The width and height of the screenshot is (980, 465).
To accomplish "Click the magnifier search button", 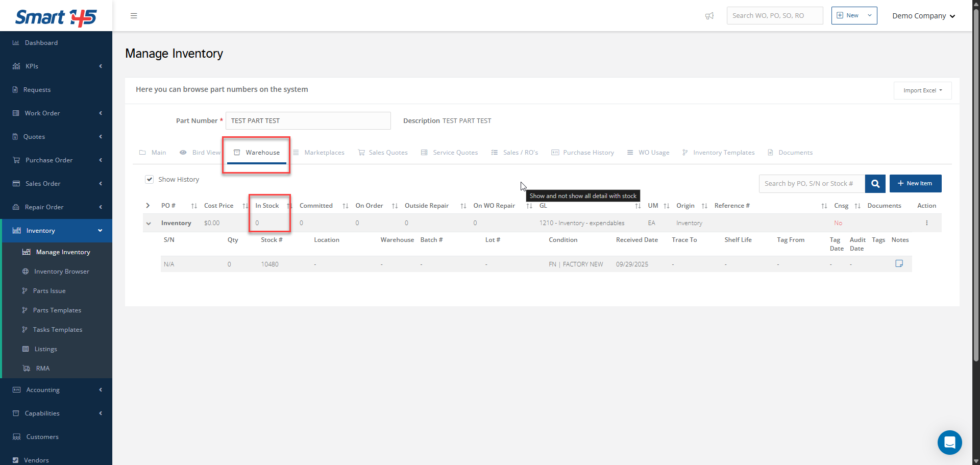I will (x=875, y=184).
